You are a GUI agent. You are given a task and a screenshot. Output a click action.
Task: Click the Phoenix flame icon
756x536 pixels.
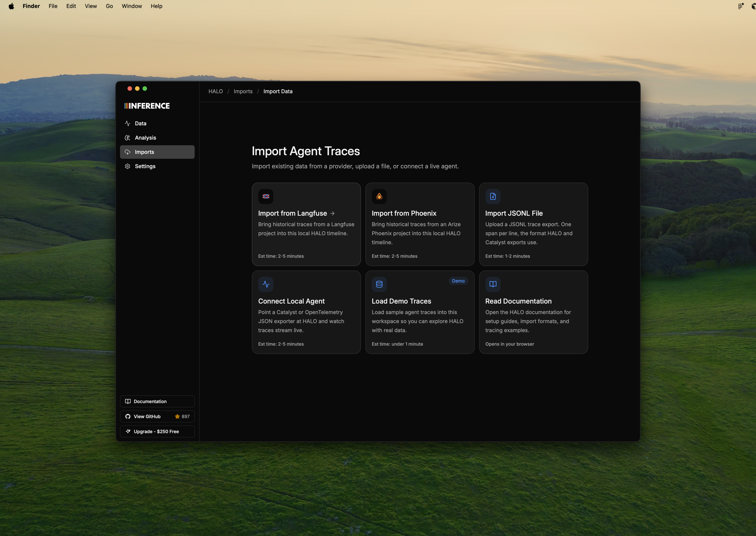pyautogui.click(x=379, y=196)
